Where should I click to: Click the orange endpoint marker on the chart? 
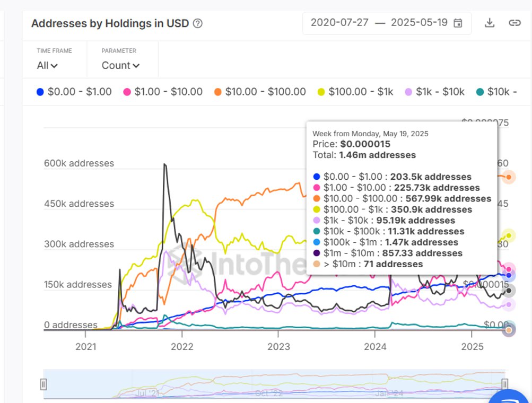tap(509, 177)
